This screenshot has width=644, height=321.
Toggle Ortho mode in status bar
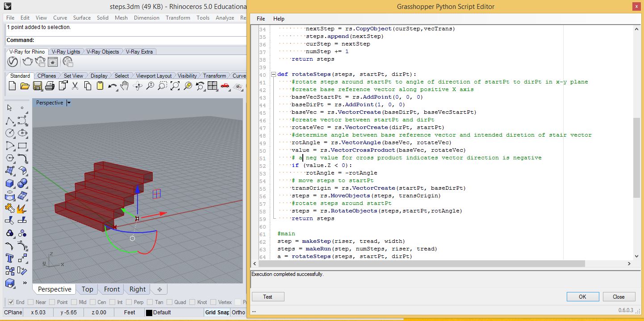(x=238, y=313)
